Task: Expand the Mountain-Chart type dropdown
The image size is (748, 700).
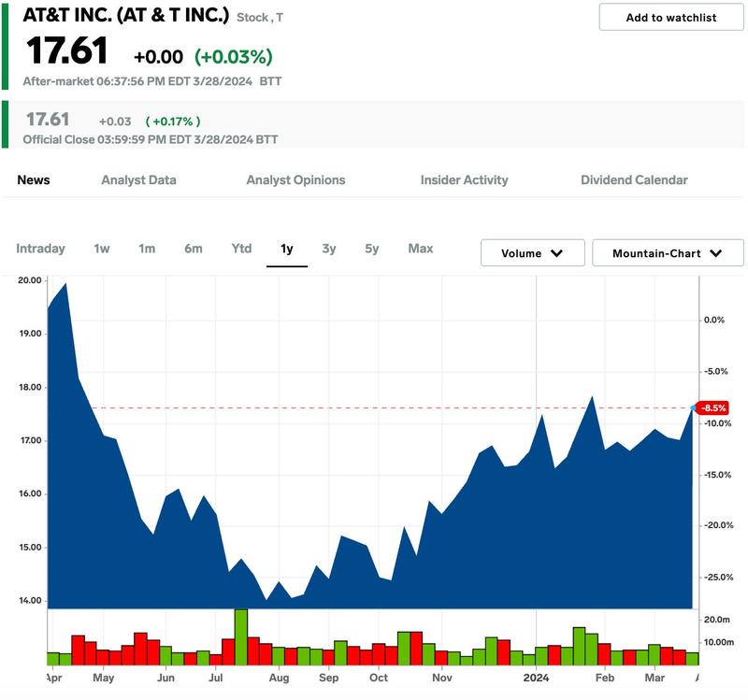Action: (x=668, y=253)
